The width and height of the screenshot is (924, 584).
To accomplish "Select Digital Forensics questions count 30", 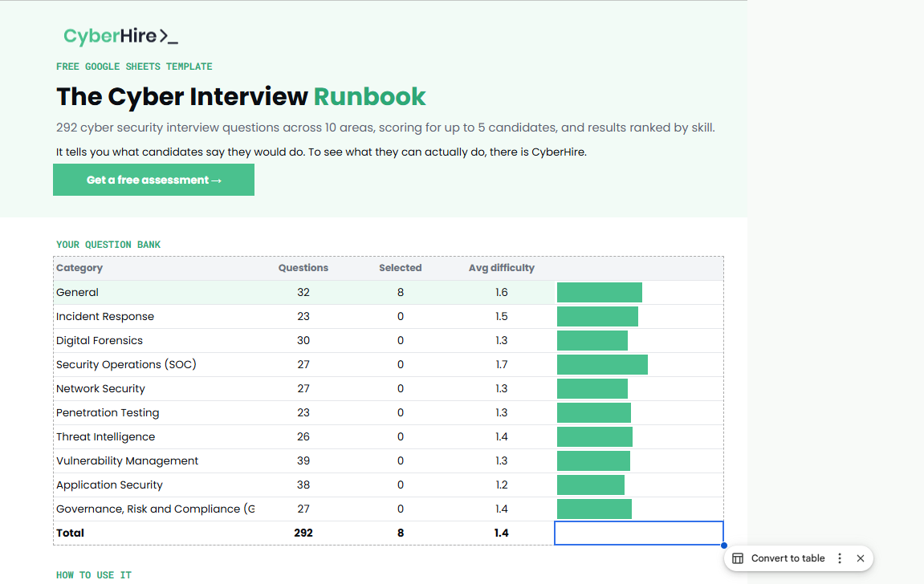I will [x=303, y=340].
